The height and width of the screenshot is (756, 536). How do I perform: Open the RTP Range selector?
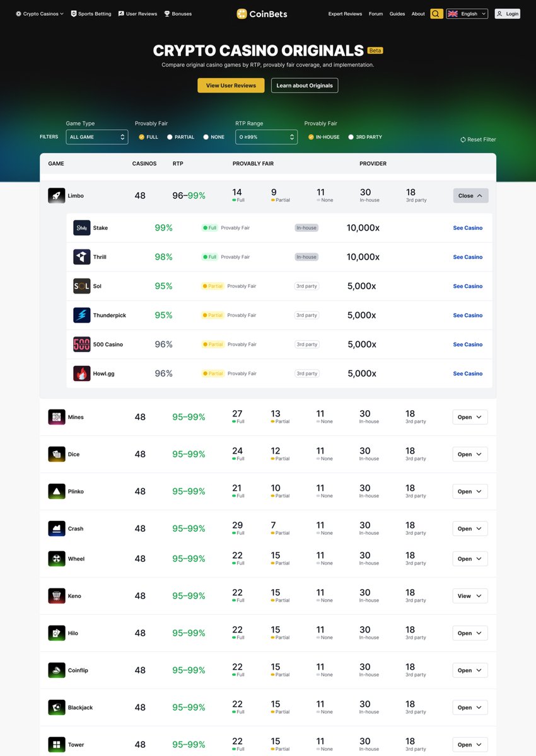tap(266, 137)
